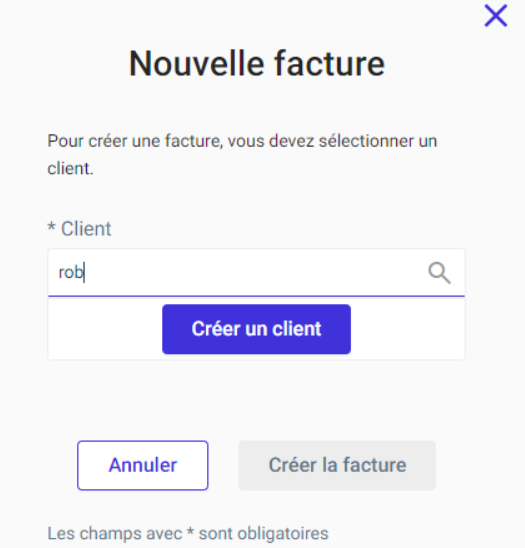Click the "Créer un client" button
Viewport: 525px width, 548px height.
pyautogui.click(x=256, y=329)
